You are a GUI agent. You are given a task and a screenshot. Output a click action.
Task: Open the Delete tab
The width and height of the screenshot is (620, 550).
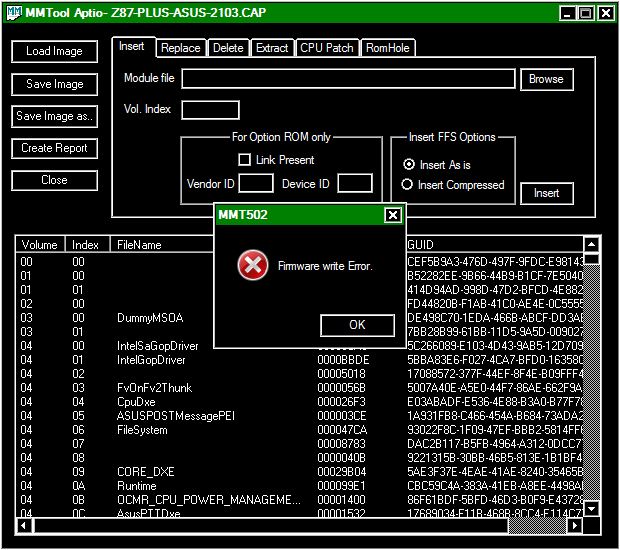point(228,48)
